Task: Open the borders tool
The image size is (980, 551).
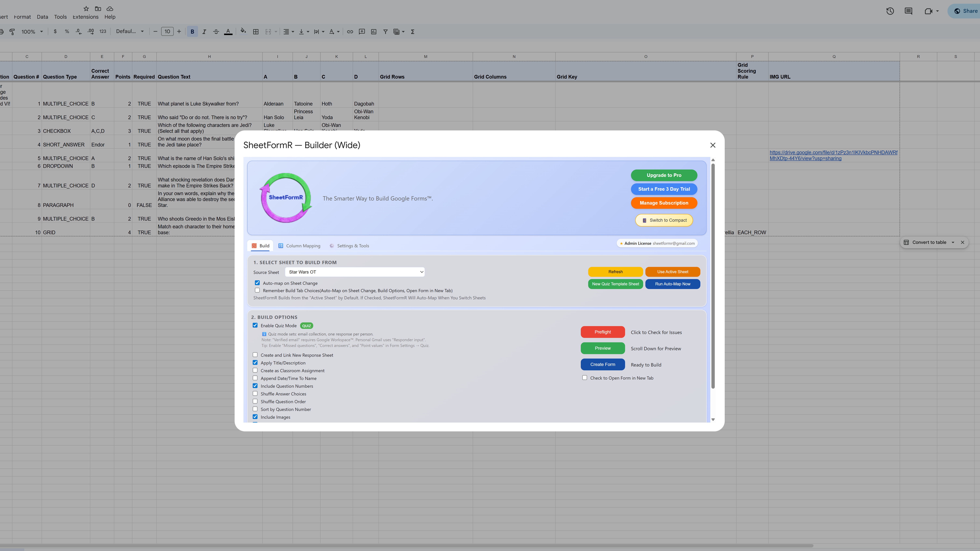Action: tap(256, 32)
